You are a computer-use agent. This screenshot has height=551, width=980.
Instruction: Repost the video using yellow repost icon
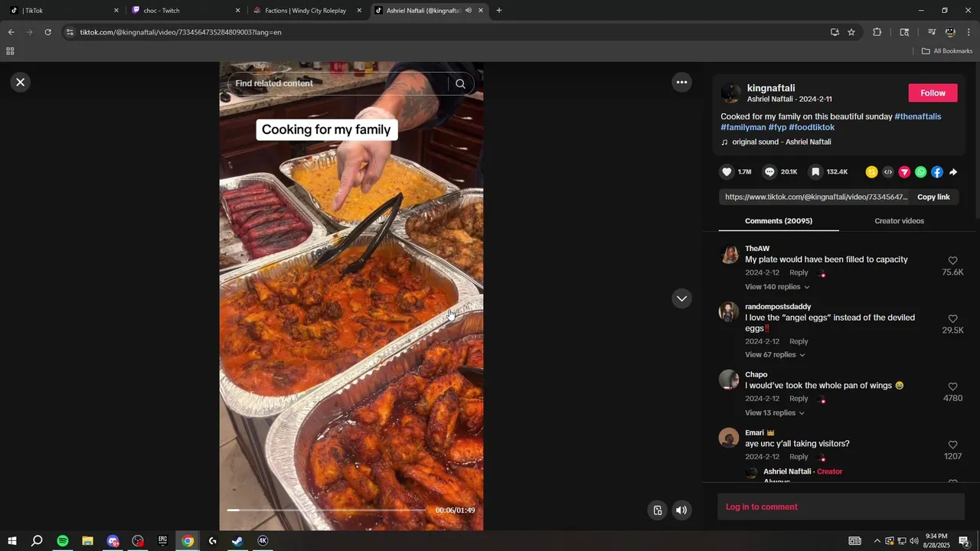pyautogui.click(x=871, y=172)
